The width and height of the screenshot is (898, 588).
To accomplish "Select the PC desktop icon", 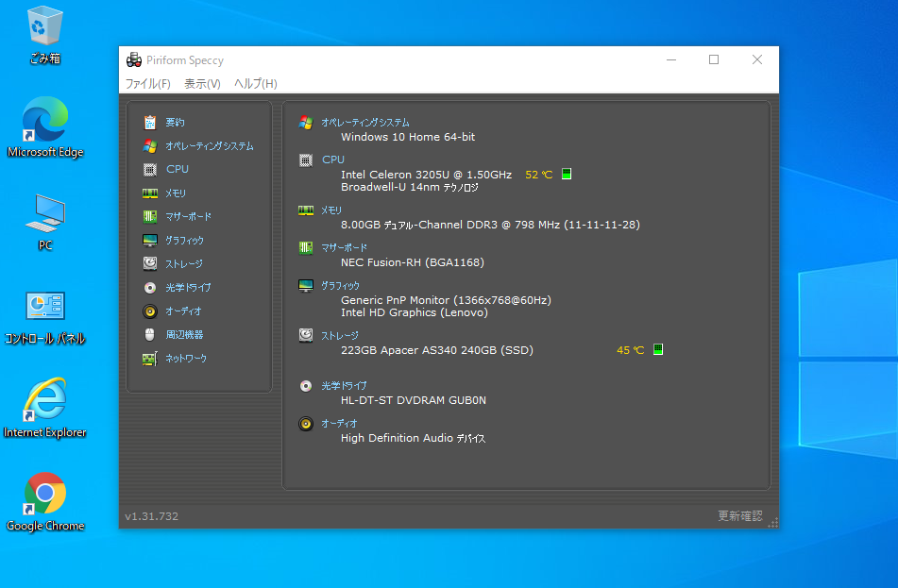I will coord(45,222).
